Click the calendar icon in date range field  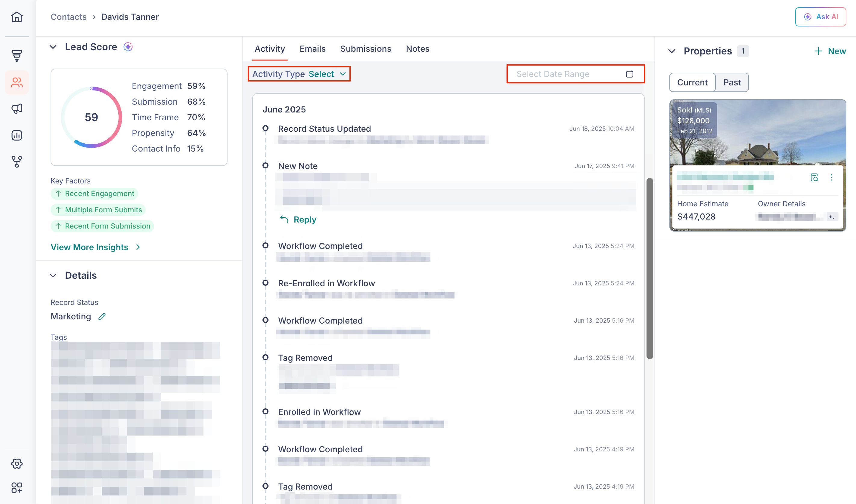(x=629, y=74)
